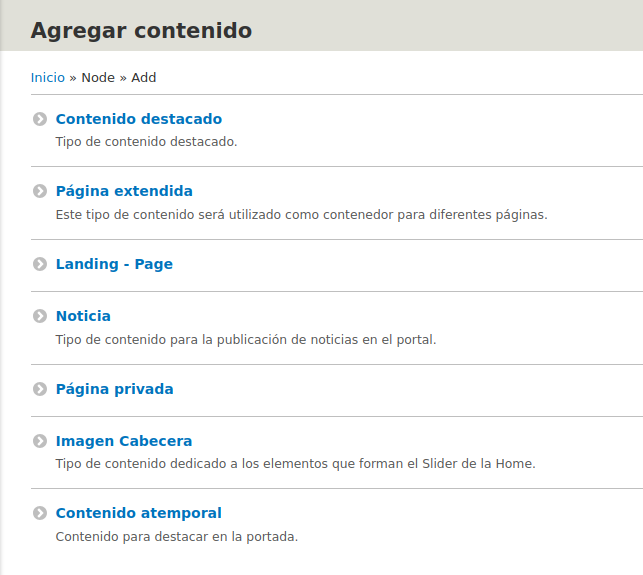Image resolution: width=643 pixels, height=575 pixels.
Task: Click the arrow icon beside Contenido atemporal
Action: [40, 513]
